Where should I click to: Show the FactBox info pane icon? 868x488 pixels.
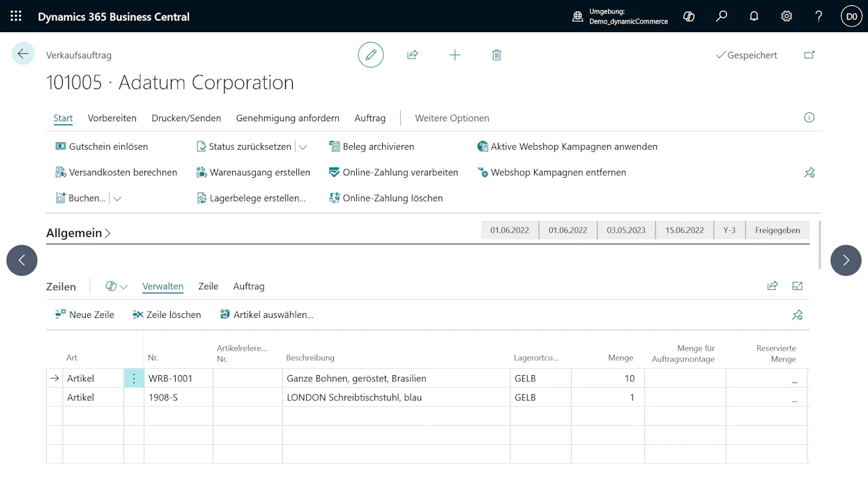[x=809, y=118]
